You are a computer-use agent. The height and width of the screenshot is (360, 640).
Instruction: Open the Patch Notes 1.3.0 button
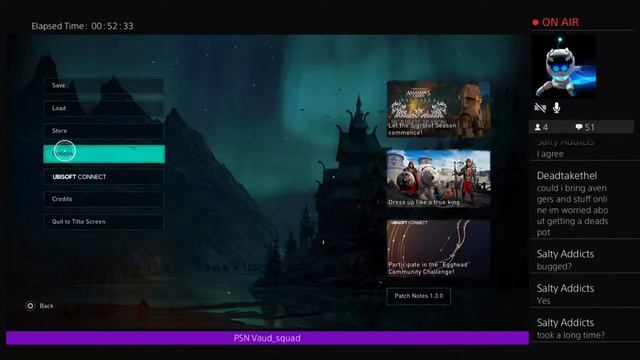click(419, 296)
